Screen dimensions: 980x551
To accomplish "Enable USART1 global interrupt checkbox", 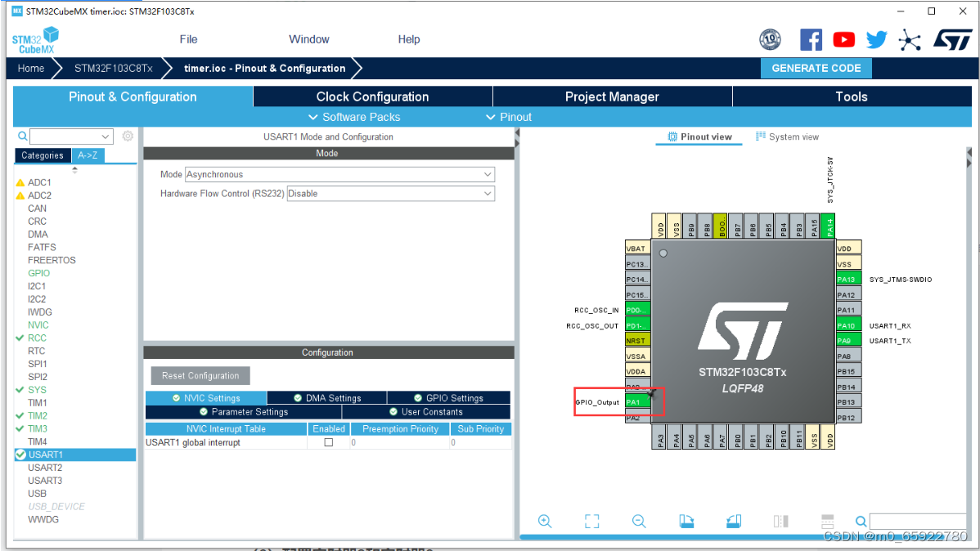I will pos(329,442).
